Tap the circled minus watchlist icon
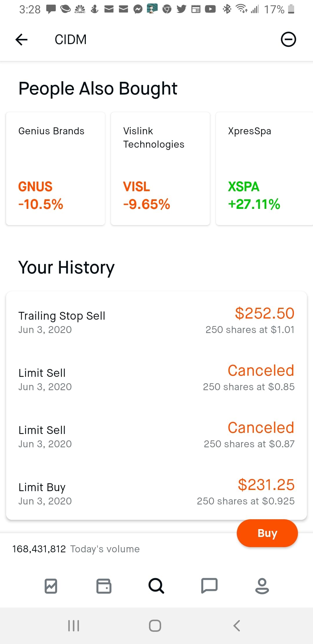This screenshot has width=313, height=644. [288, 39]
